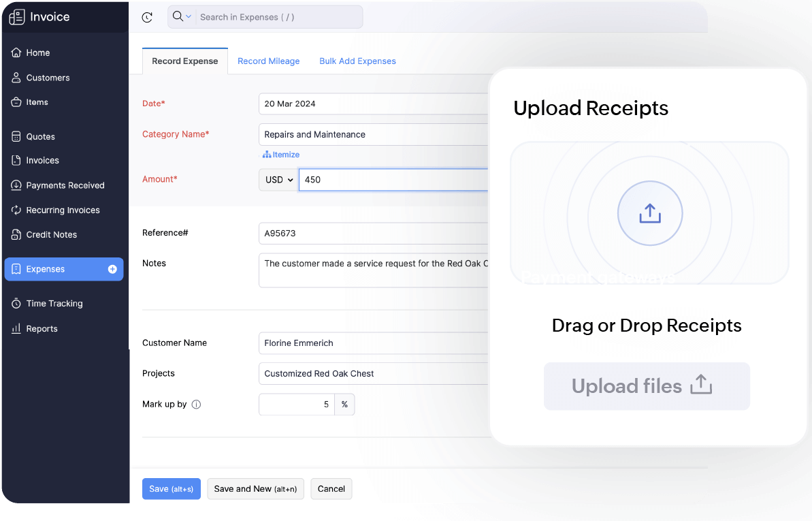The width and height of the screenshot is (812, 521).
Task: Open Time Tracking
Action: click(x=54, y=303)
